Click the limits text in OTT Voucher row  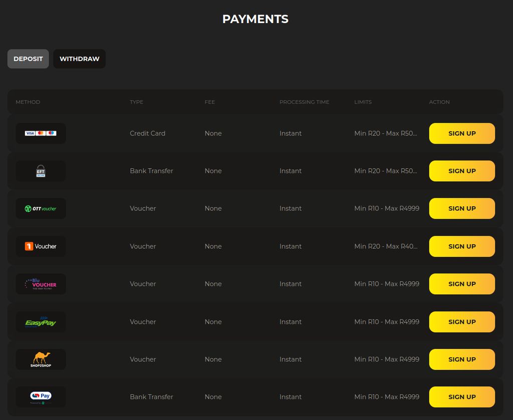pyautogui.click(x=387, y=209)
